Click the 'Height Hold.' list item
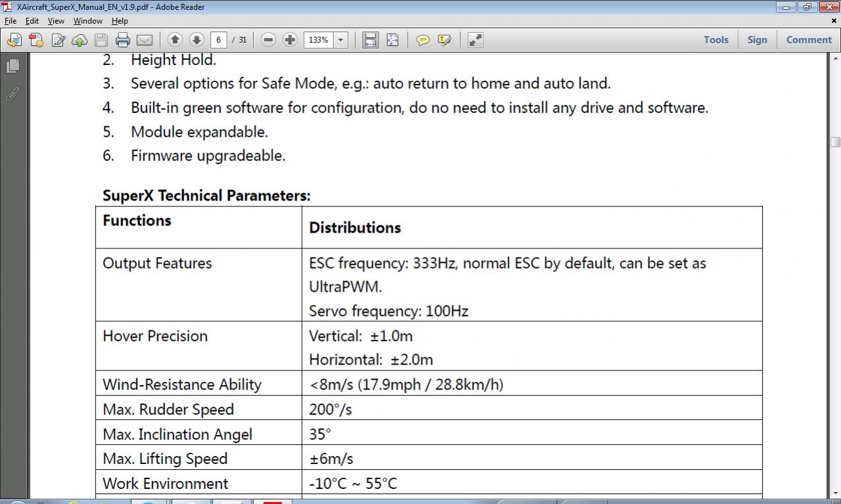Screen dimensions: 841x504 click(x=174, y=60)
